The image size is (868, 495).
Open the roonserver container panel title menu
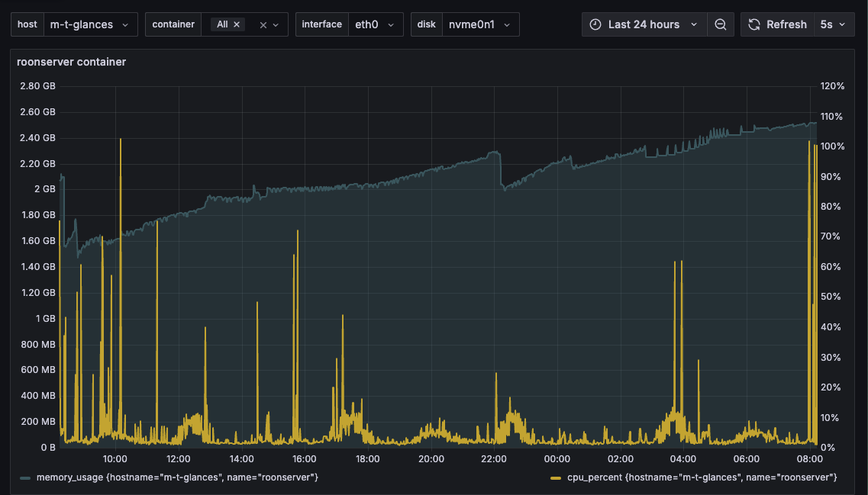(71, 62)
